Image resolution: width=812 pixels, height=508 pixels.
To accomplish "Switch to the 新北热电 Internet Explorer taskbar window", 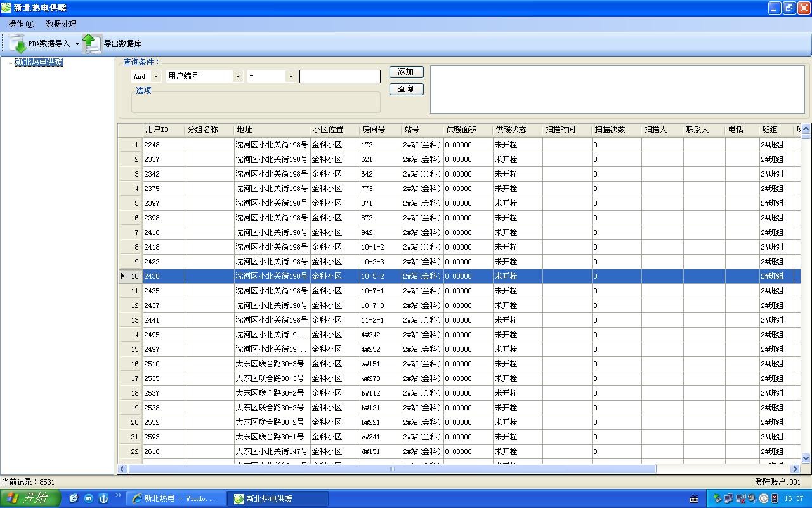I will 175,498.
